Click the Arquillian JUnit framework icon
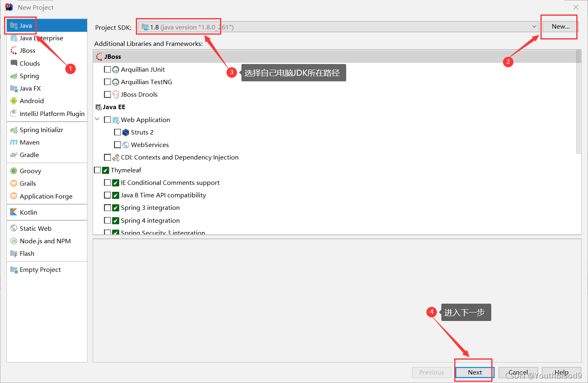 (x=116, y=70)
